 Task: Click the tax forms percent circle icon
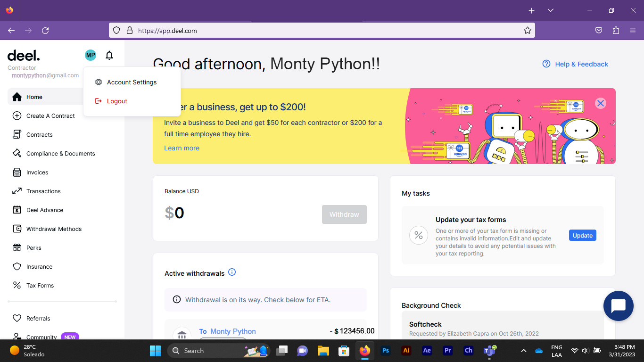[x=419, y=235]
